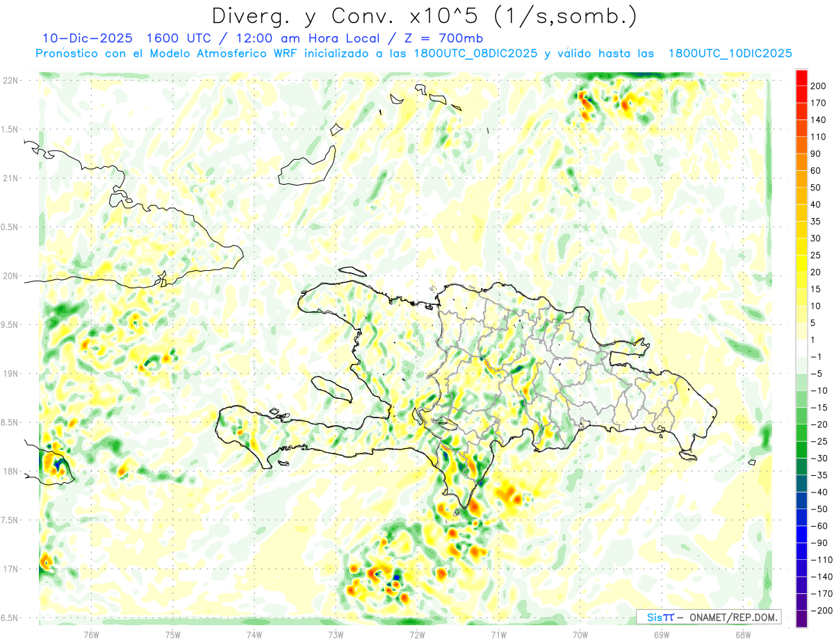Click the "73W" longitude label
Screen dimensions: 834x644
pos(336,634)
